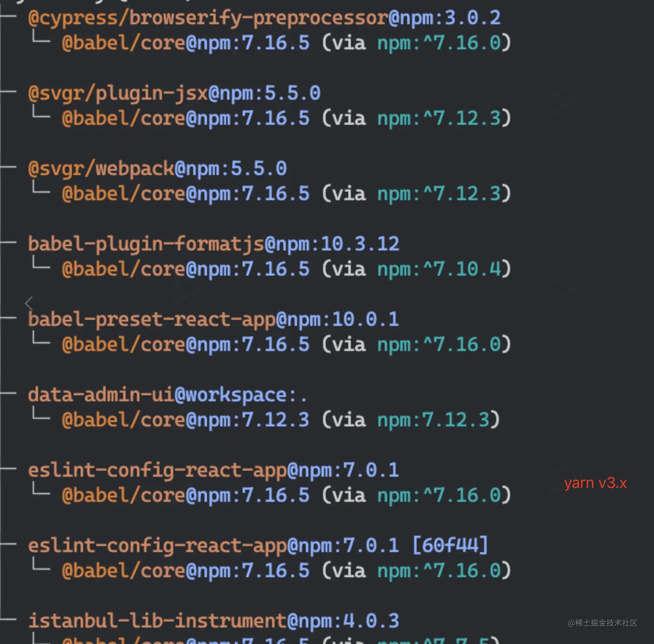Image resolution: width=654 pixels, height=644 pixels.
Task: Click the [60f44] hash label
Action: click(x=450, y=545)
